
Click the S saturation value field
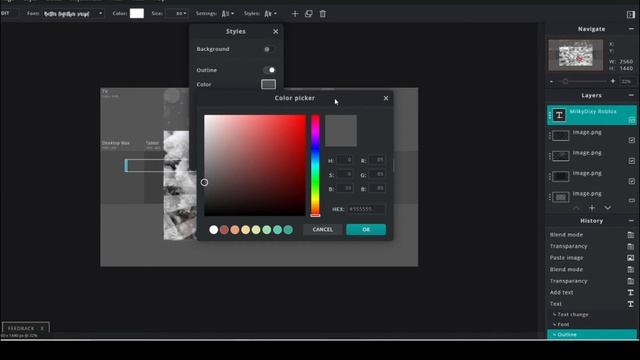pos(344,174)
